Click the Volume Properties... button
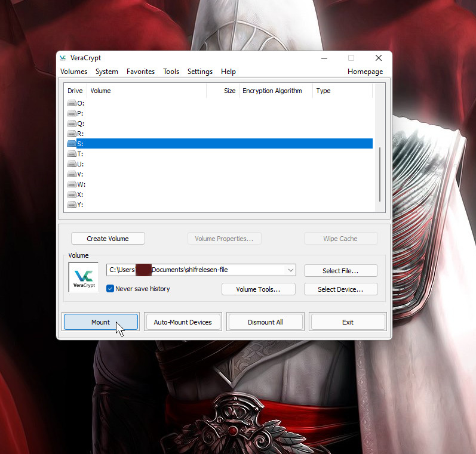The height and width of the screenshot is (454, 476). click(x=225, y=239)
